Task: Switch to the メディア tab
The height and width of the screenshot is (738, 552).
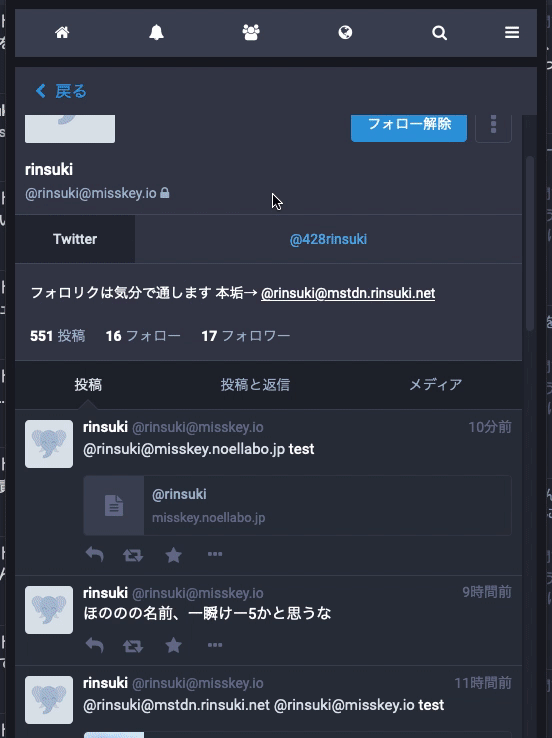Action: (435, 385)
